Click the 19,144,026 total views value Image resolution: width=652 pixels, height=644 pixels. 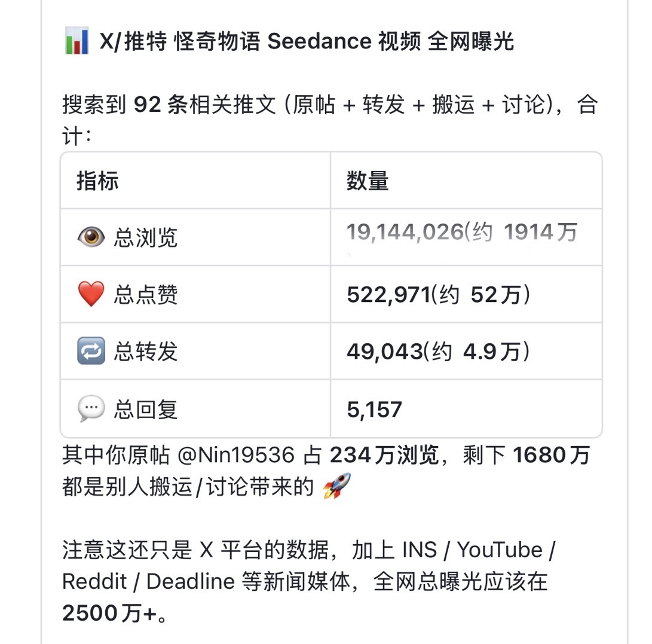tap(405, 233)
